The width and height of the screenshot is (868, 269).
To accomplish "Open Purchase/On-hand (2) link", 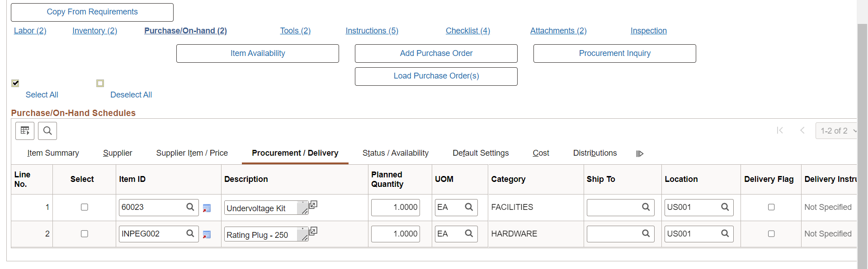I will point(186,31).
